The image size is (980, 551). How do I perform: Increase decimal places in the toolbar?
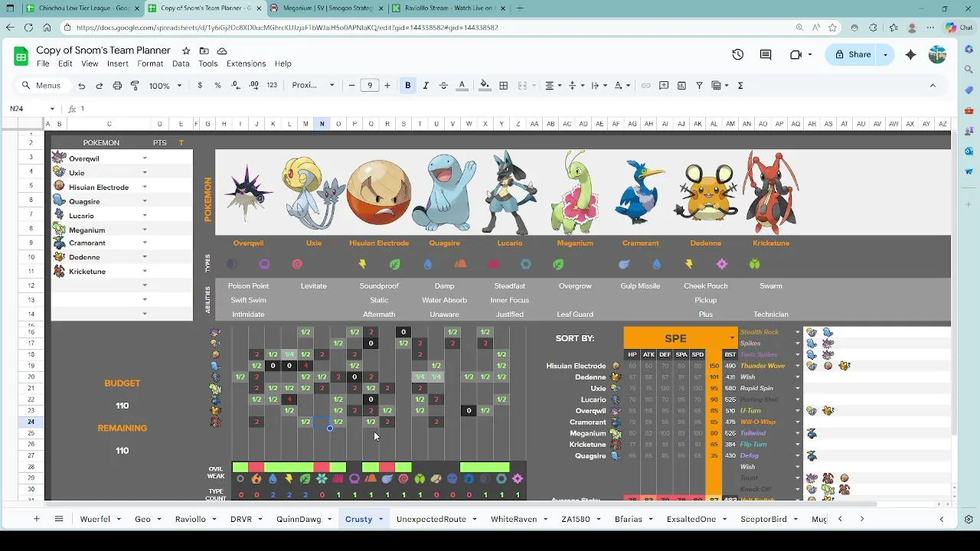[x=253, y=86]
